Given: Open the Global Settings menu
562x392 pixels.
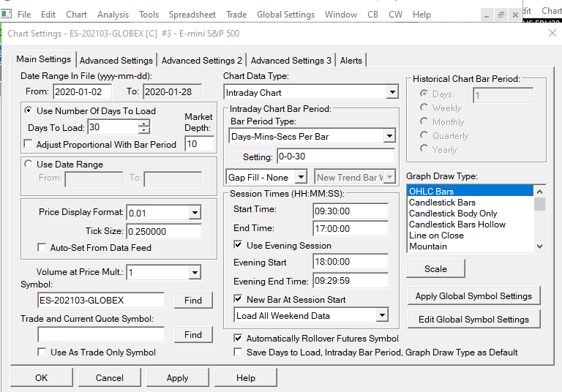Looking at the screenshot, I should [x=285, y=15].
